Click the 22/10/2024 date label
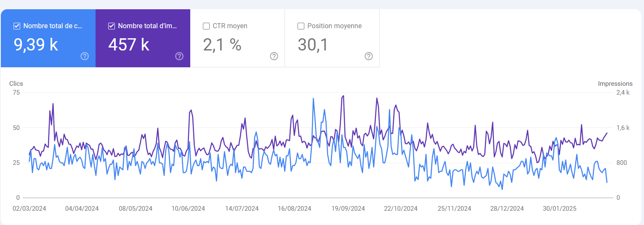644x225 pixels. point(401,209)
